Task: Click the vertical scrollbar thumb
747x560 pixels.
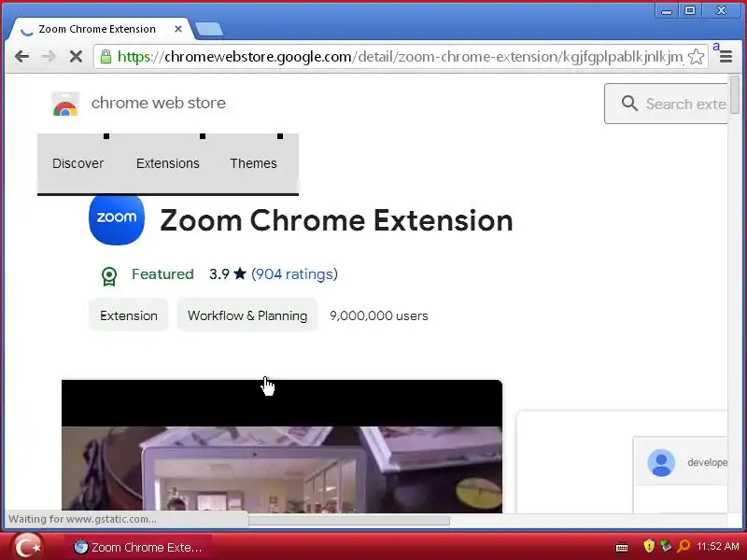Action: 735,94
